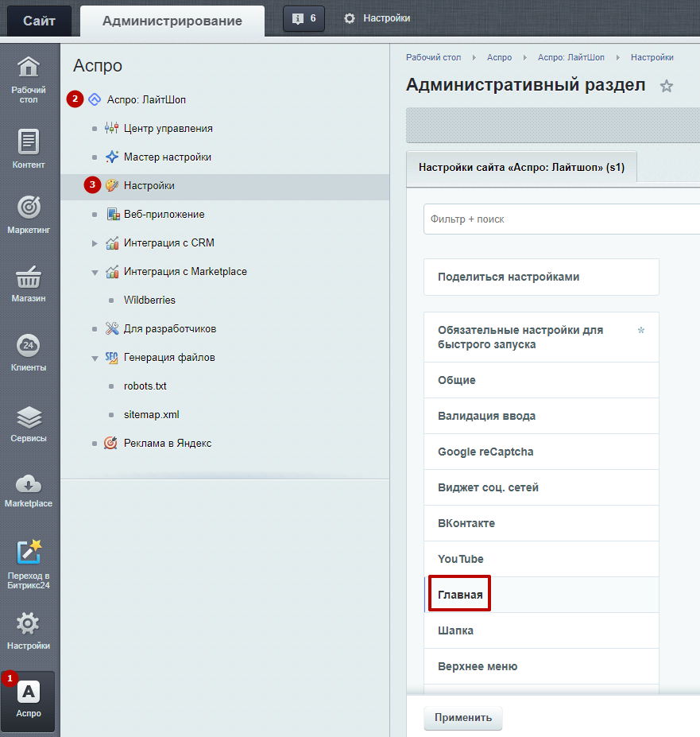Image resolution: width=700 pixels, height=737 pixels.
Task: Click the Применить button
Action: click(462, 718)
